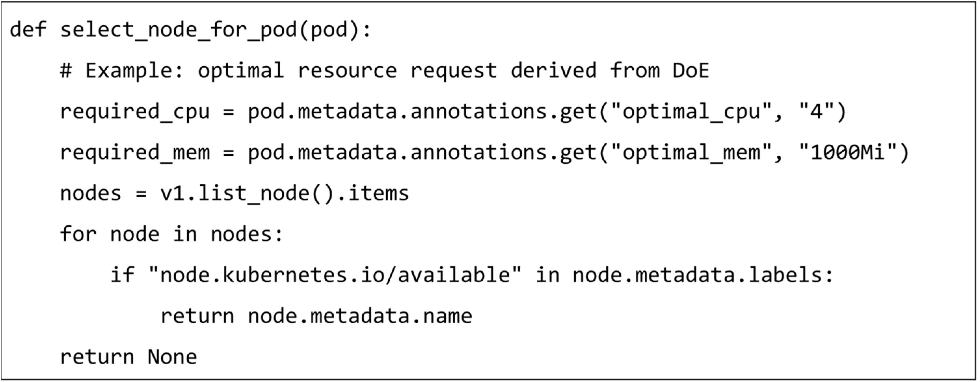
Task: Click the word resource in the comment
Action: click(347, 71)
